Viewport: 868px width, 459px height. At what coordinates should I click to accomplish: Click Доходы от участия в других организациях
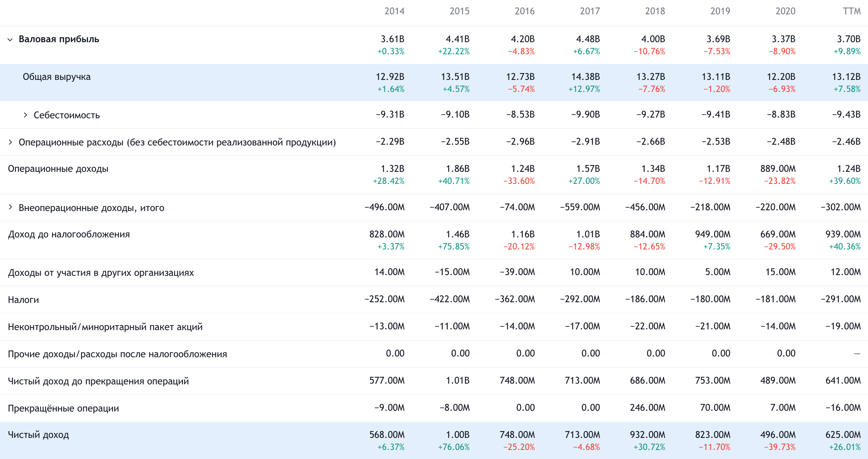(x=101, y=273)
